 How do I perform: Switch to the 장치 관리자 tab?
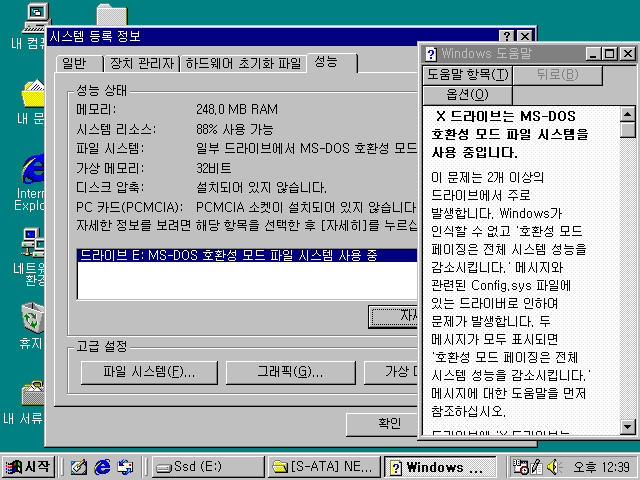[x=142, y=63]
